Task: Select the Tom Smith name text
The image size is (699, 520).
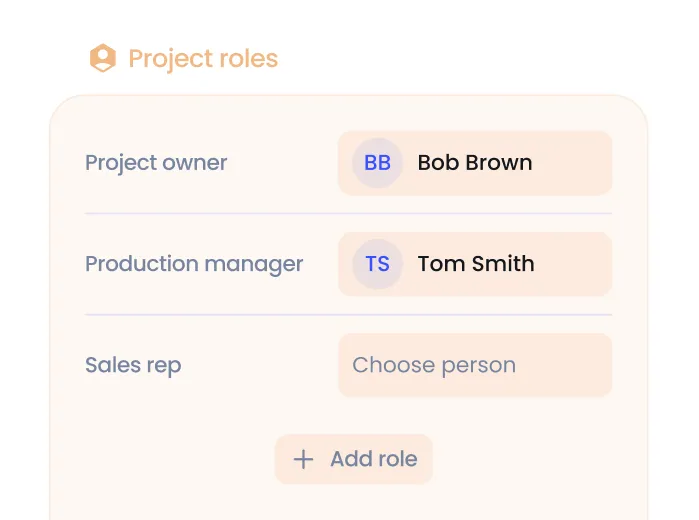Action: coord(476,264)
